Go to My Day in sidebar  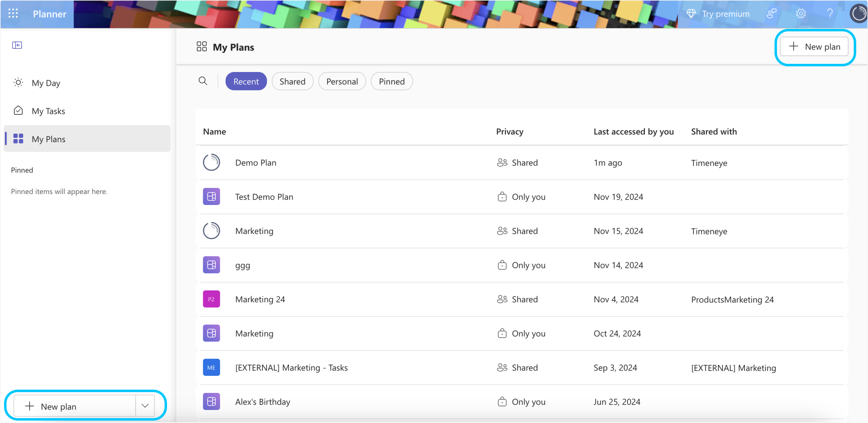point(46,83)
